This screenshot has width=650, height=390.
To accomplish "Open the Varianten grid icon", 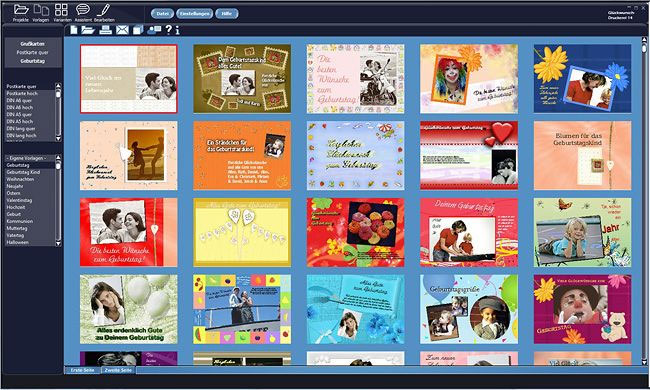I will 61,10.
